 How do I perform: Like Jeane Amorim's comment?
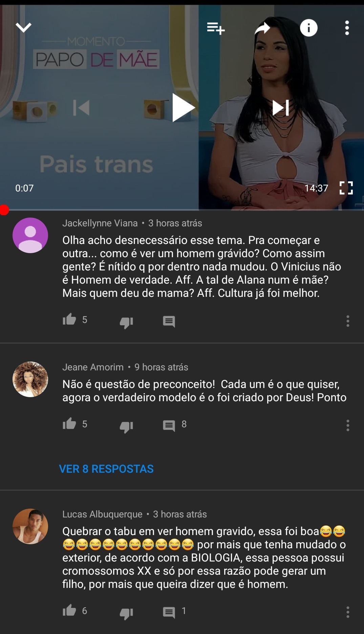pyautogui.click(x=69, y=424)
